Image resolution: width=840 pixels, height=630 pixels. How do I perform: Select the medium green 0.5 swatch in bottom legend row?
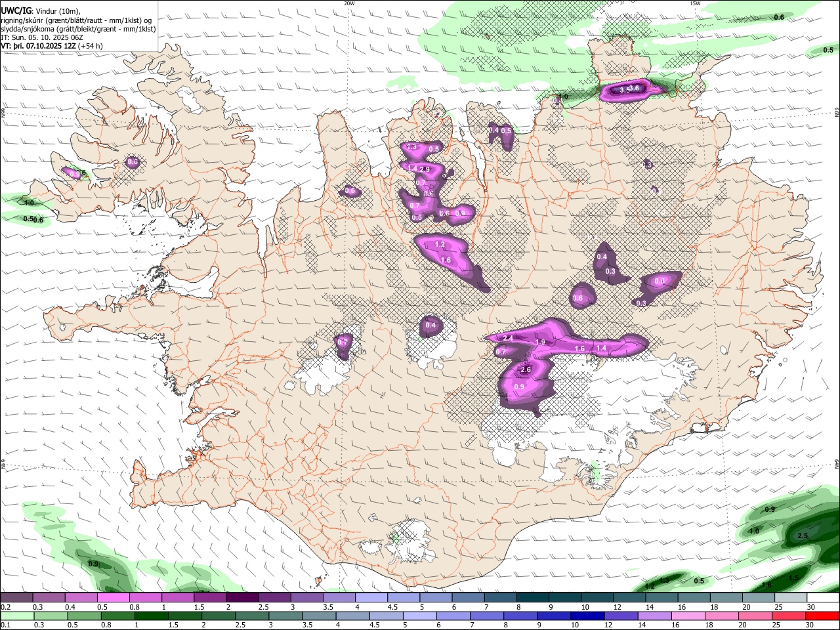pyautogui.click(x=84, y=616)
